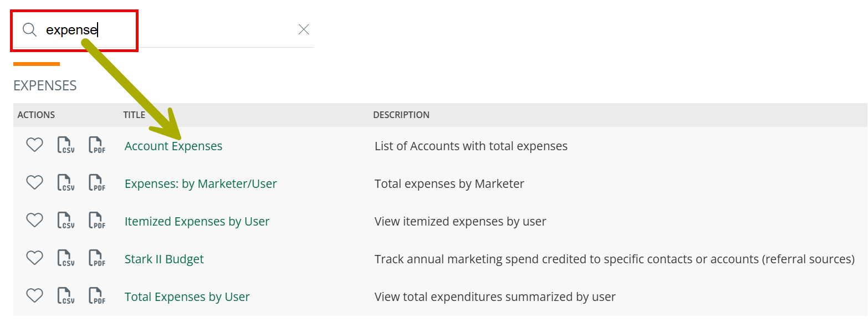This screenshot has width=868, height=327.
Task: Download Total Expenses by User CSV
Action: [66, 296]
